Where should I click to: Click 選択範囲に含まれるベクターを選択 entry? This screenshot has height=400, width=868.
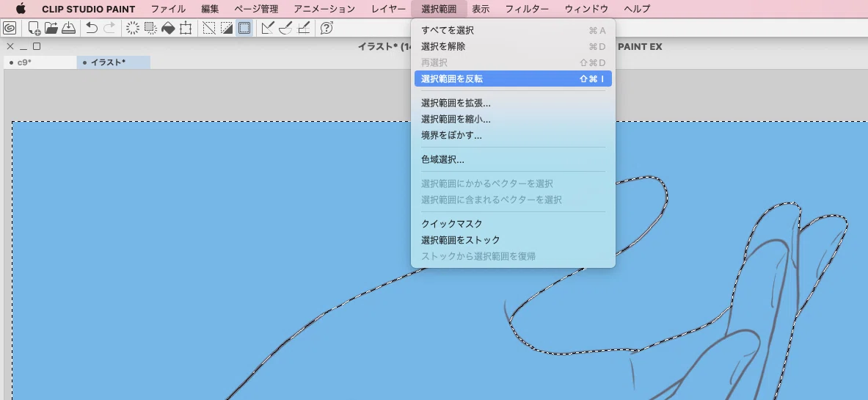pos(513,200)
